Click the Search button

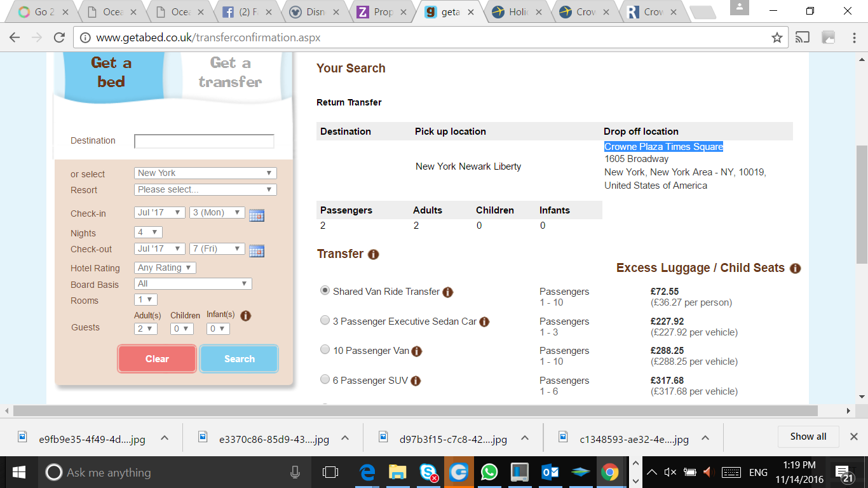click(x=239, y=359)
